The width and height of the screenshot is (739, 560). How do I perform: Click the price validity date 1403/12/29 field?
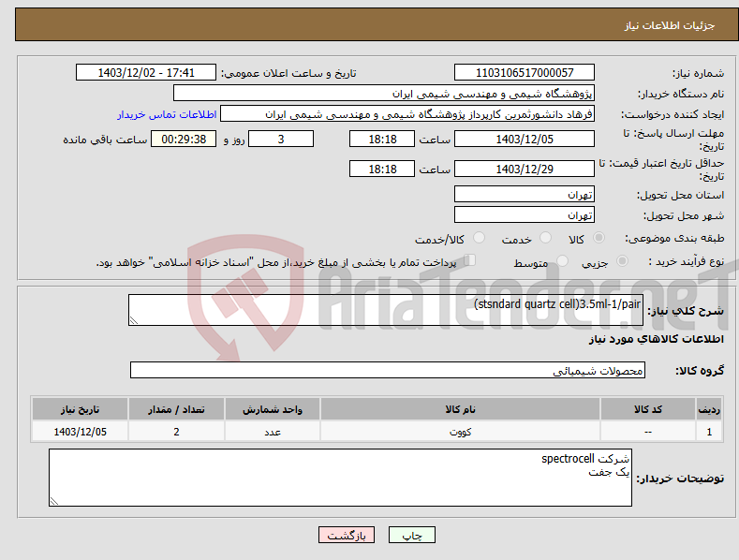pos(525,169)
